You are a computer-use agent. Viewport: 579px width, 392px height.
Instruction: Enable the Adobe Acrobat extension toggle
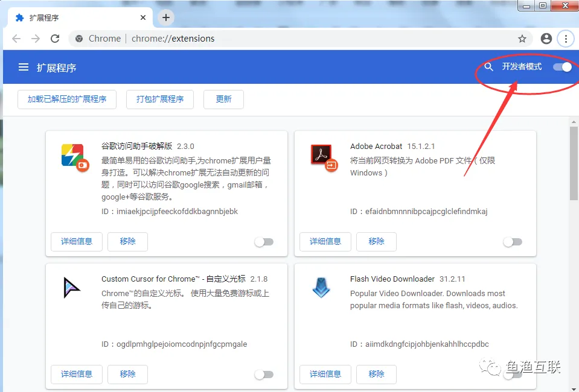pos(513,242)
